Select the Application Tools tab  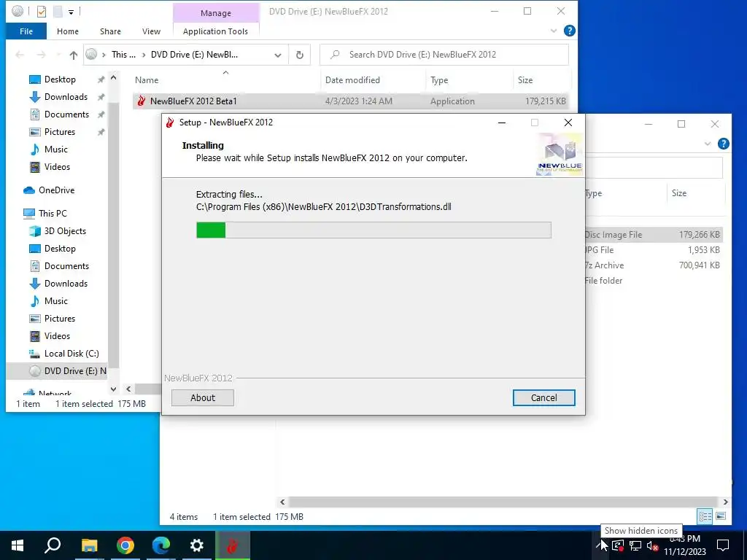pos(215,31)
